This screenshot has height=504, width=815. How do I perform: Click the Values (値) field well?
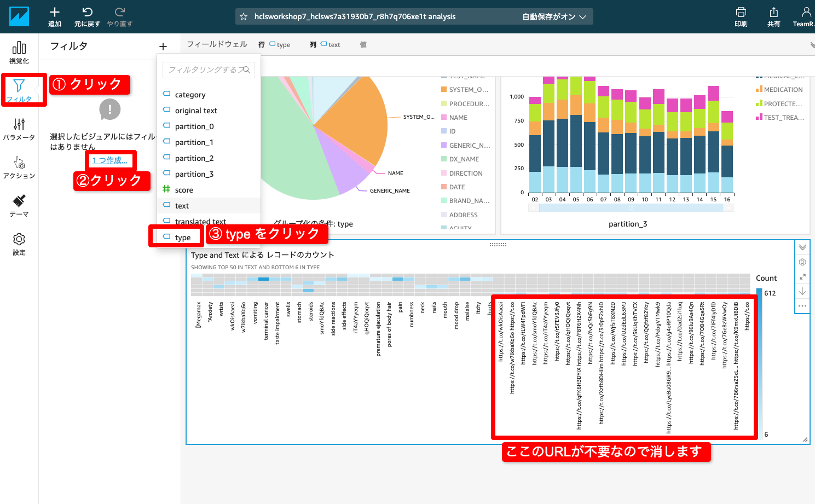[x=363, y=45]
